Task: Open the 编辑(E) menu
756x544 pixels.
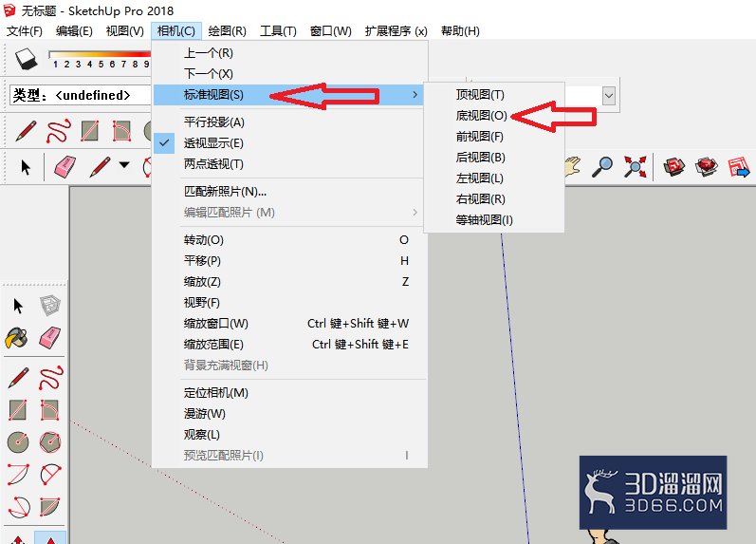Action: 74,31
